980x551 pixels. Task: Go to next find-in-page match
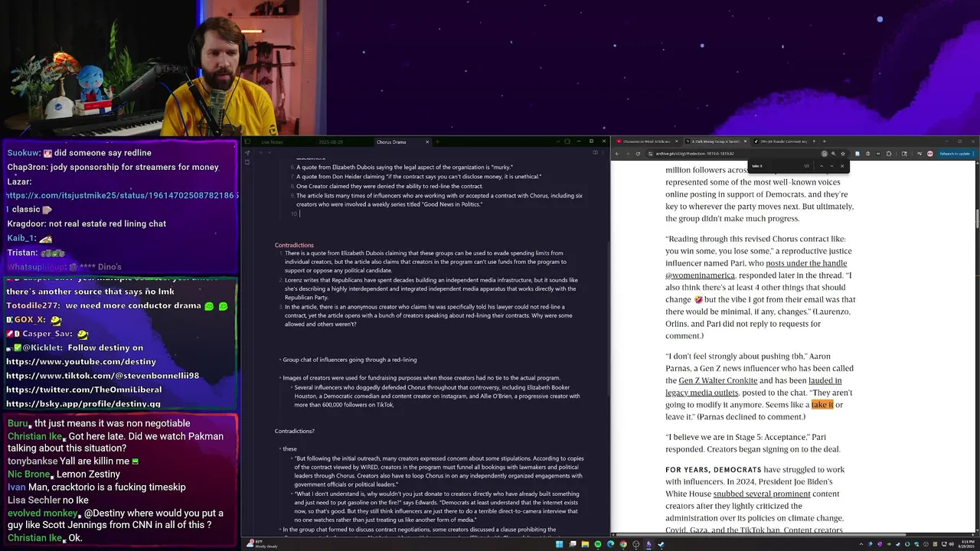832,166
